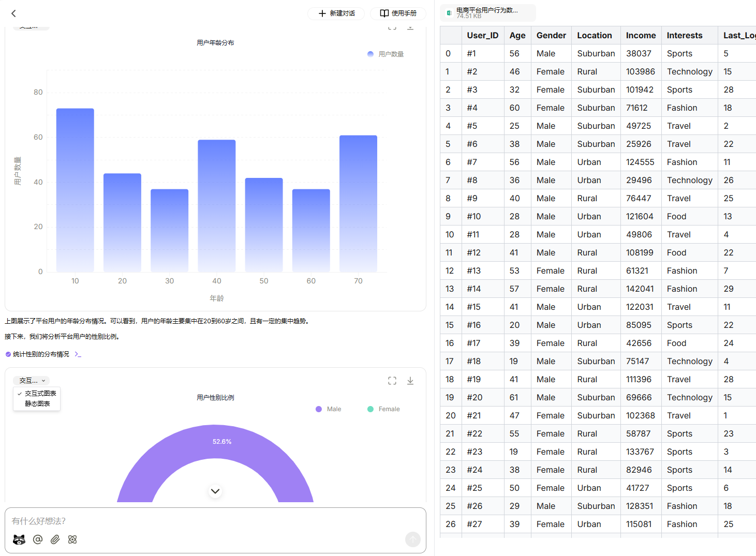Click the User_ID column header
756x556 pixels.
pyautogui.click(x=483, y=36)
